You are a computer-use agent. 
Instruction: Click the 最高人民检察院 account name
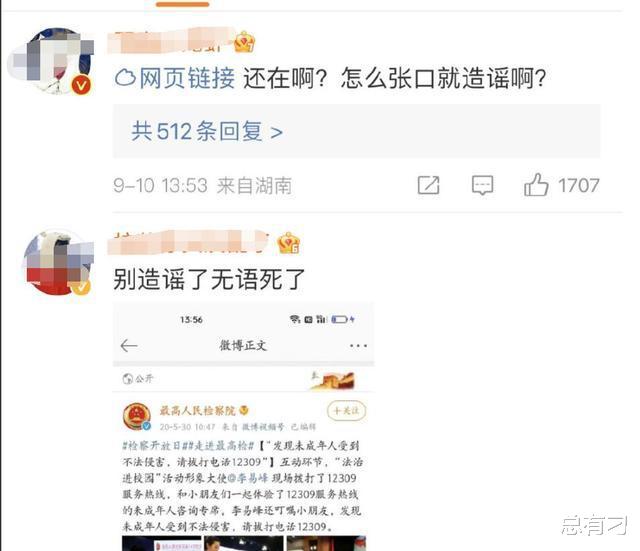coord(198,410)
